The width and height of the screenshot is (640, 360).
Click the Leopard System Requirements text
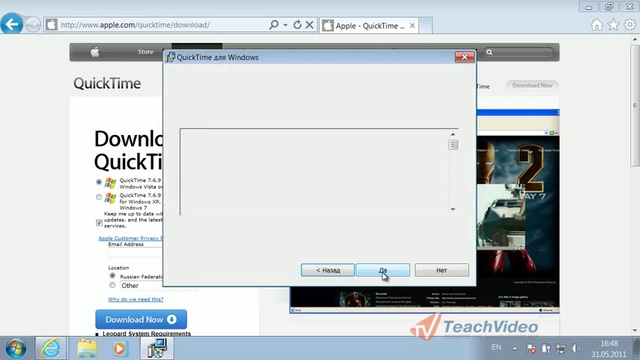click(x=147, y=333)
